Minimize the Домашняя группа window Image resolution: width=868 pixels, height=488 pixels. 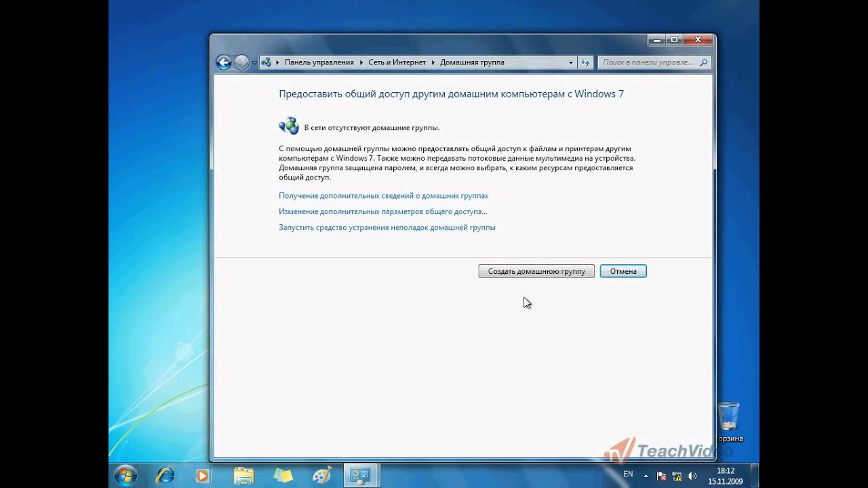tap(656, 40)
